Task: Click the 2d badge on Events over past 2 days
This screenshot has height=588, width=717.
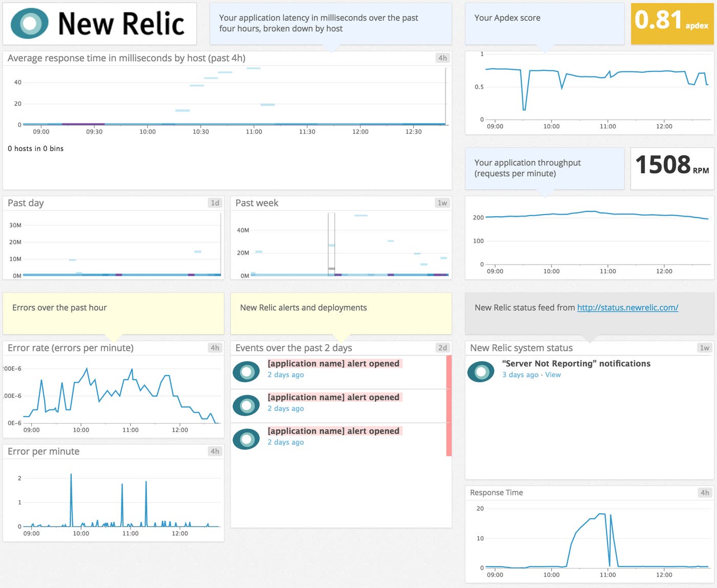Action: point(442,348)
